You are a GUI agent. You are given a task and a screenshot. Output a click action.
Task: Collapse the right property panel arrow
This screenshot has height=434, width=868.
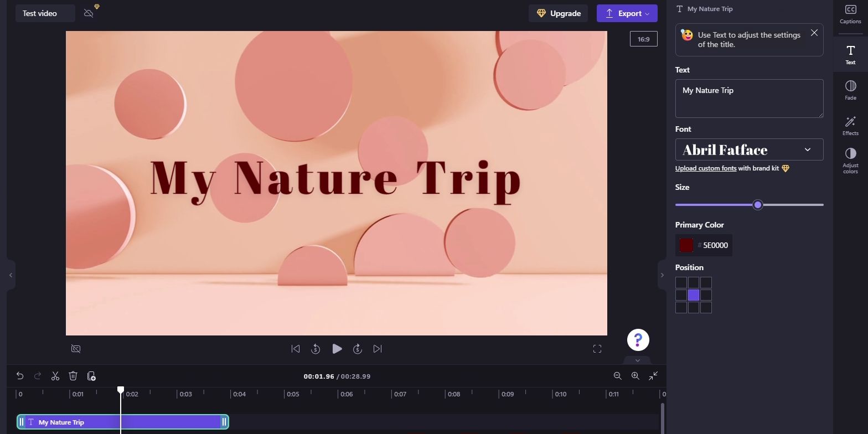662,275
